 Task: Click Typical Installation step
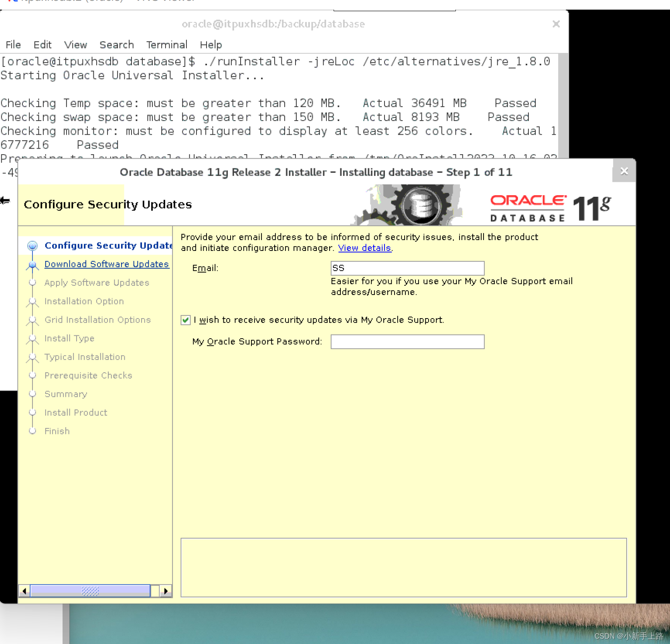tap(85, 357)
